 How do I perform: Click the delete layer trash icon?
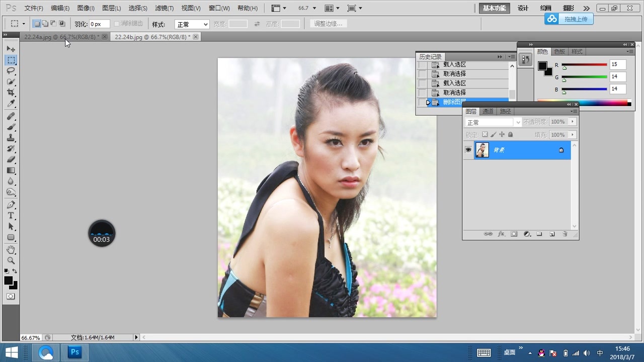565,234
